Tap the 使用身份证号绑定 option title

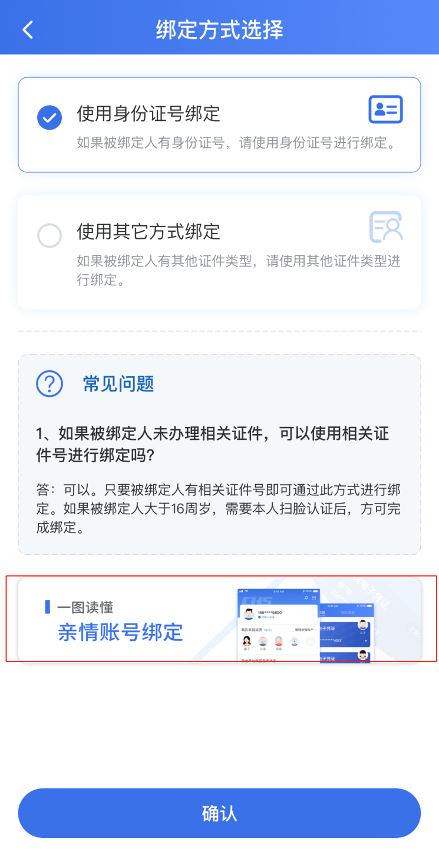coord(148,113)
